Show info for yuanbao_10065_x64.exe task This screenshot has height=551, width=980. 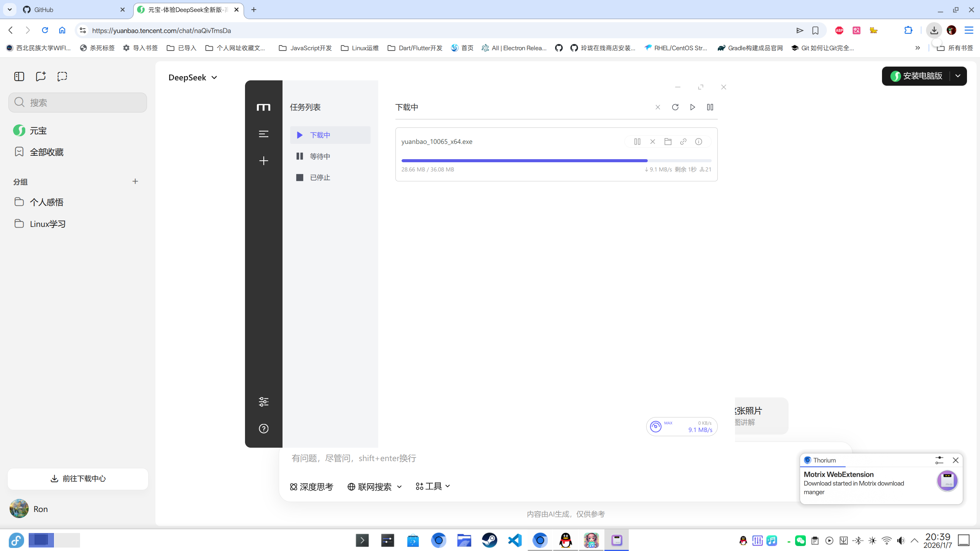(x=698, y=142)
